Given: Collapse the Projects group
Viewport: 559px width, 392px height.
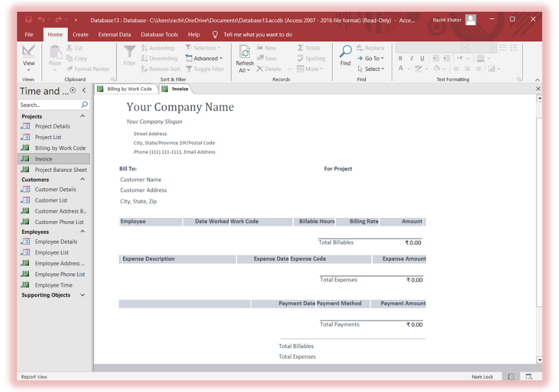Looking at the screenshot, I should (82, 116).
